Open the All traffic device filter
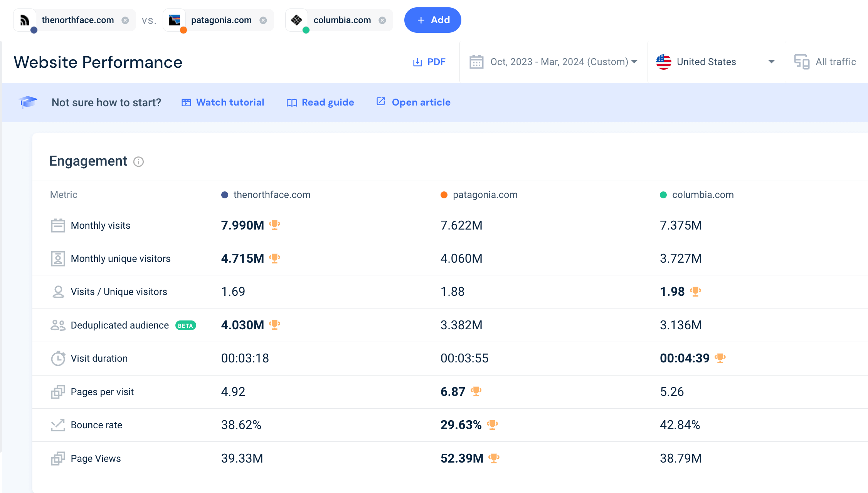868x493 pixels. pyautogui.click(x=825, y=62)
